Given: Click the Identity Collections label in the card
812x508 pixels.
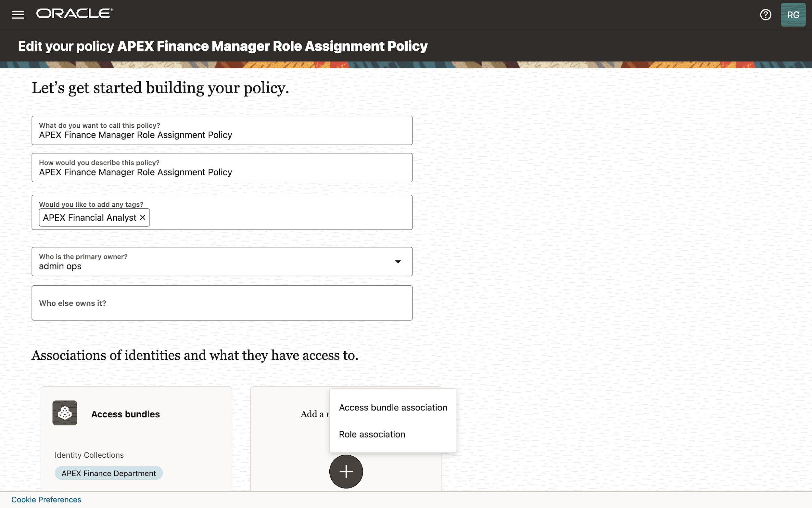Looking at the screenshot, I should point(89,455).
